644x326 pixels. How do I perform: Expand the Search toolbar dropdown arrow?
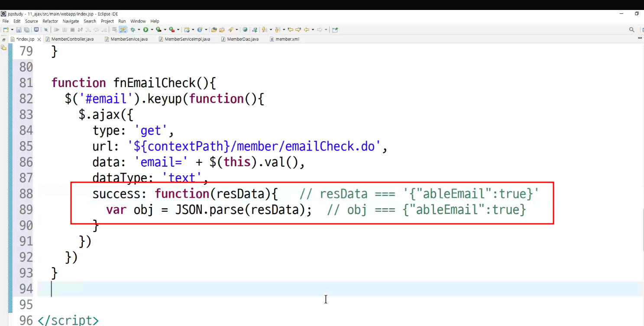click(236, 30)
